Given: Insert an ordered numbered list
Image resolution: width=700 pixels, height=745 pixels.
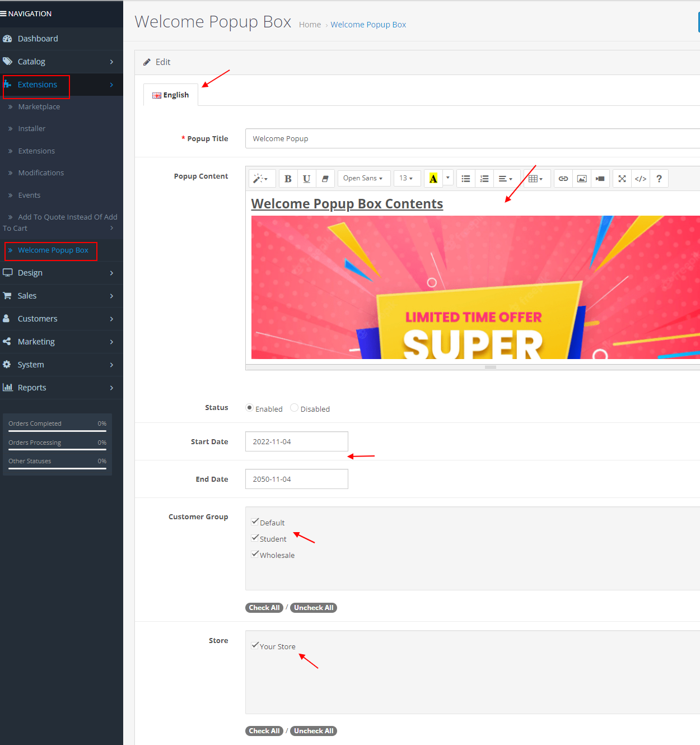Looking at the screenshot, I should (484, 178).
